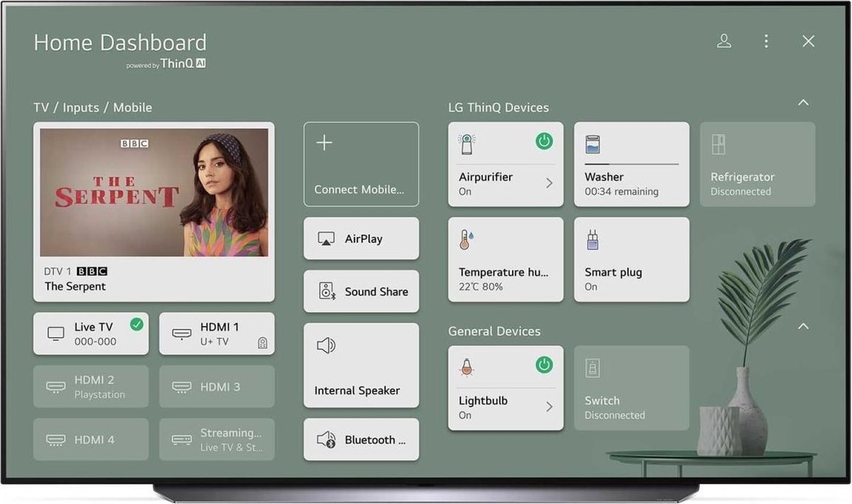Click the AirPlay screen icon
Screen dimensions: 852x504
[326, 239]
